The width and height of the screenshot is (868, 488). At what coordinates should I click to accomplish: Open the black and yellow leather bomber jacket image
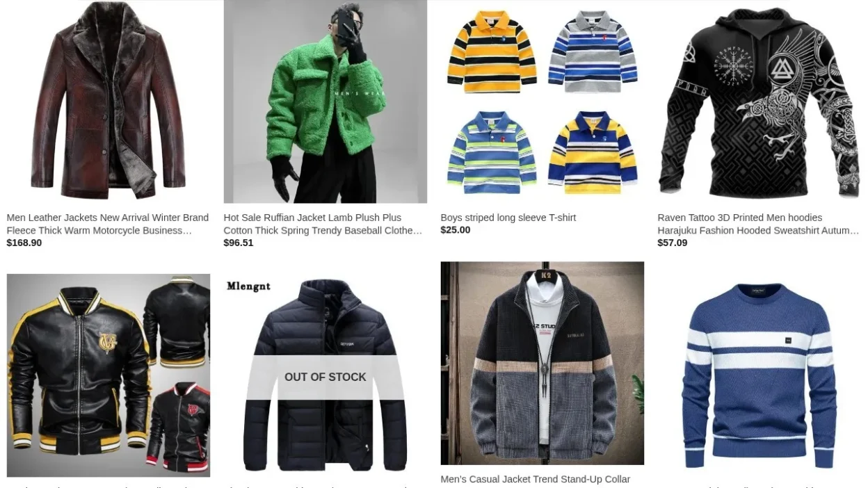pos(108,375)
